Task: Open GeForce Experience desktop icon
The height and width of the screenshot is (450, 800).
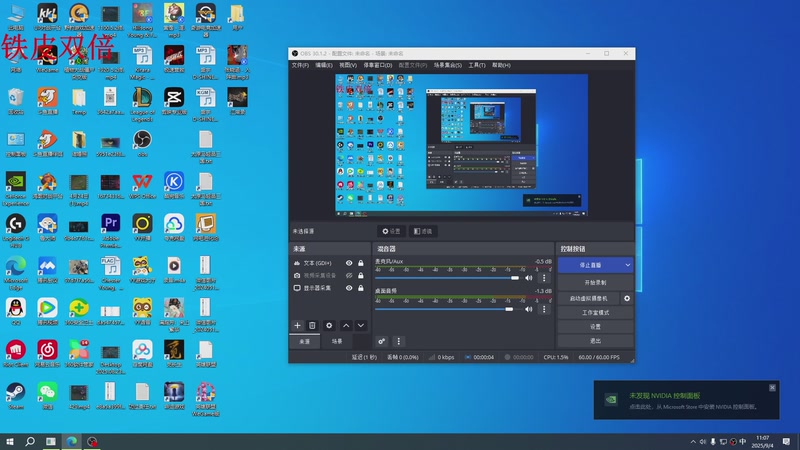Action: [16, 189]
